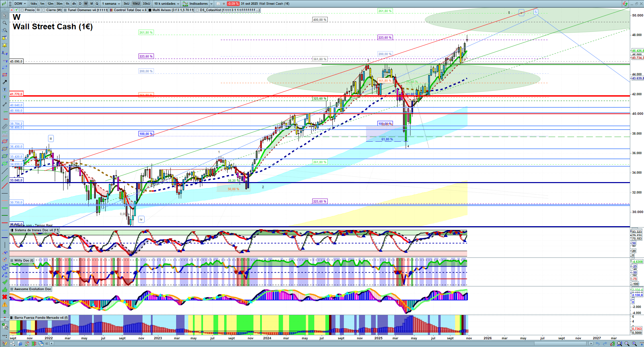644x347 pixels.
Task: Select the green checkmark tool
Action: (5, 282)
